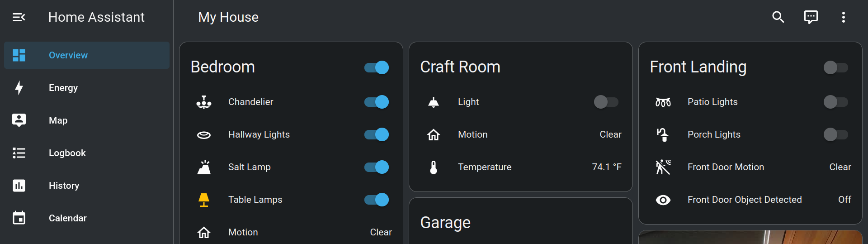868x244 pixels.
Task: Click the yellow Table Lamps icon
Action: coord(204,200)
